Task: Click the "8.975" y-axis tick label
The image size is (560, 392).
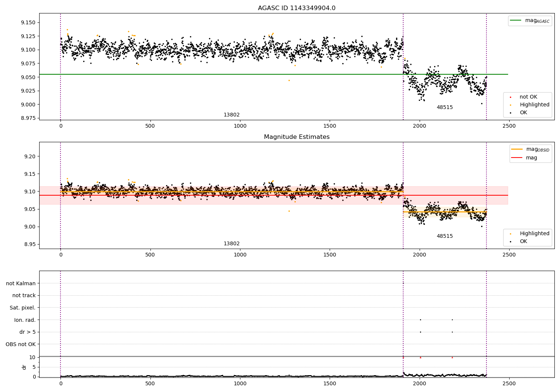Action: click(28, 118)
